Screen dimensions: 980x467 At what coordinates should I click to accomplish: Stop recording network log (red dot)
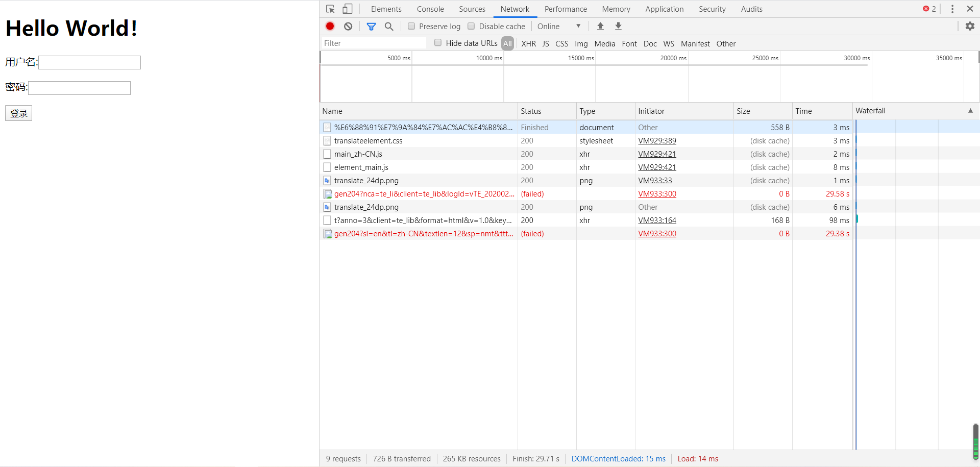click(x=330, y=26)
